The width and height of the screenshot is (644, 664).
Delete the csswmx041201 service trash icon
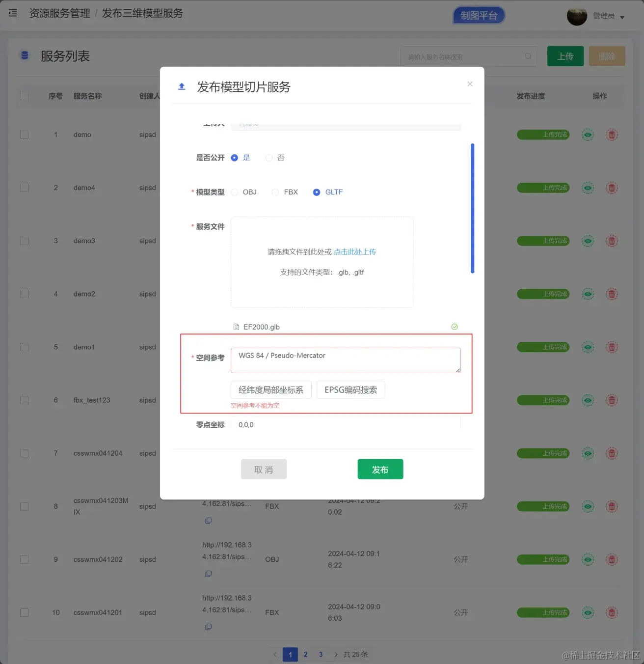pyautogui.click(x=612, y=612)
